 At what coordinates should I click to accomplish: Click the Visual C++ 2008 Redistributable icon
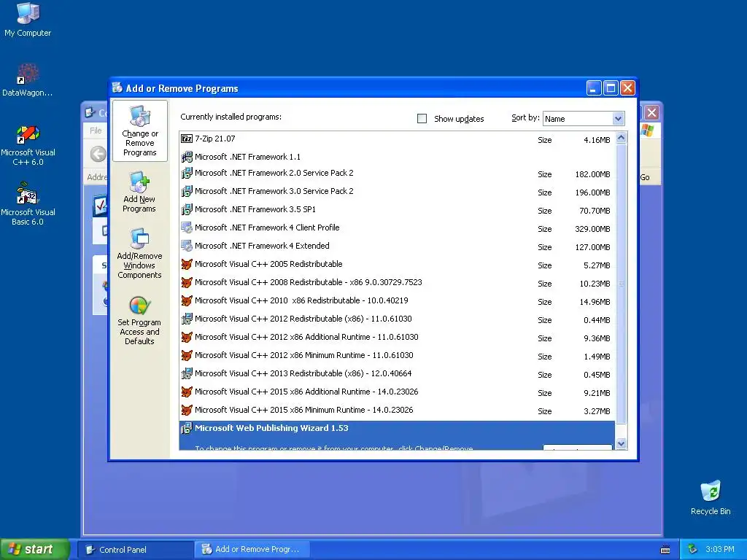[187, 282]
